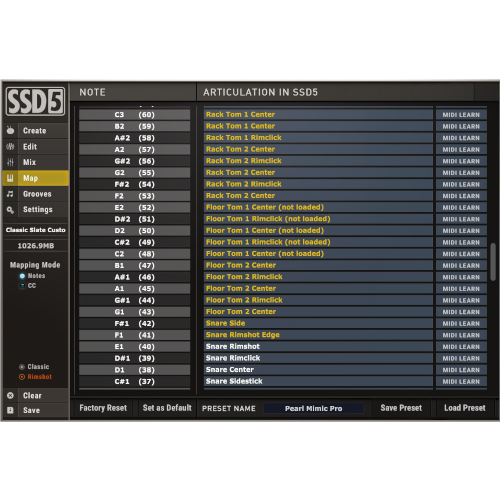Open articulation for G#1 (44) Floor Tom 2 Rimclick
The height and width of the screenshot is (500, 500).
[318, 300]
